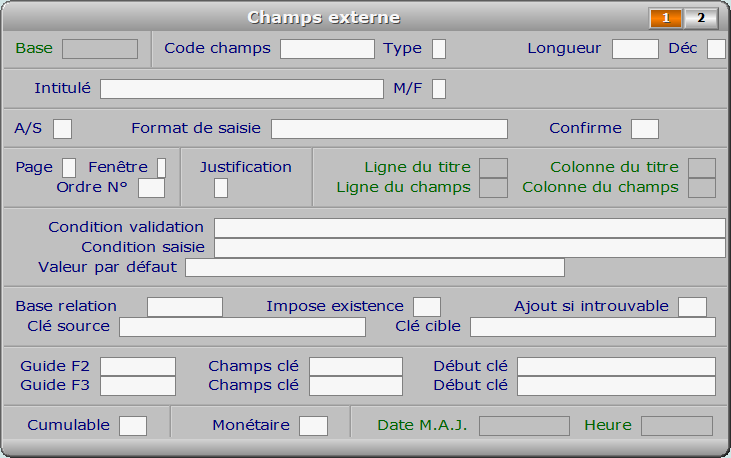Click the Déc field
This screenshot has height=458, width=731.
tap(716, 49)
